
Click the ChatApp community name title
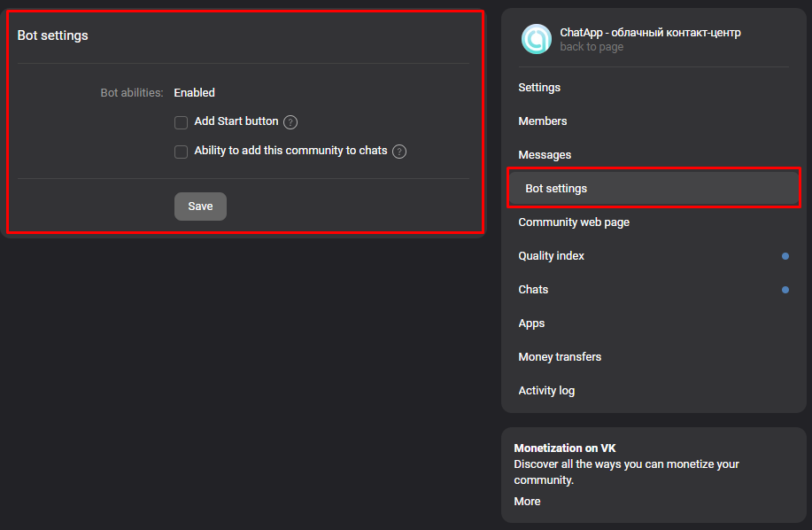[x=650, y=33]
